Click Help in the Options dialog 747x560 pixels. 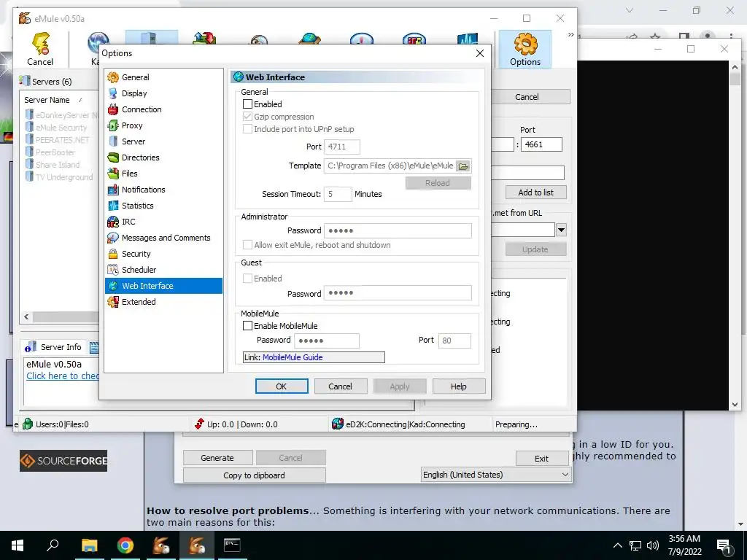coord(459,386)
